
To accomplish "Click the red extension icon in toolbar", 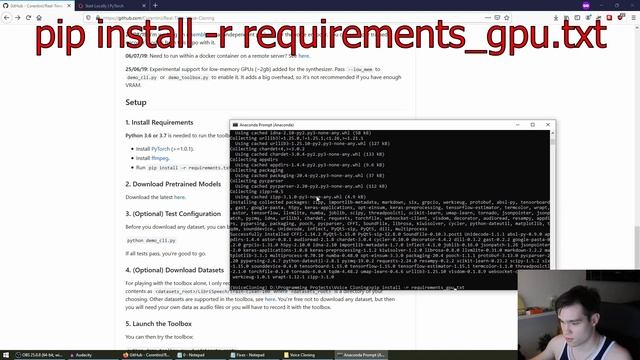I will click(x=609, y=18).
